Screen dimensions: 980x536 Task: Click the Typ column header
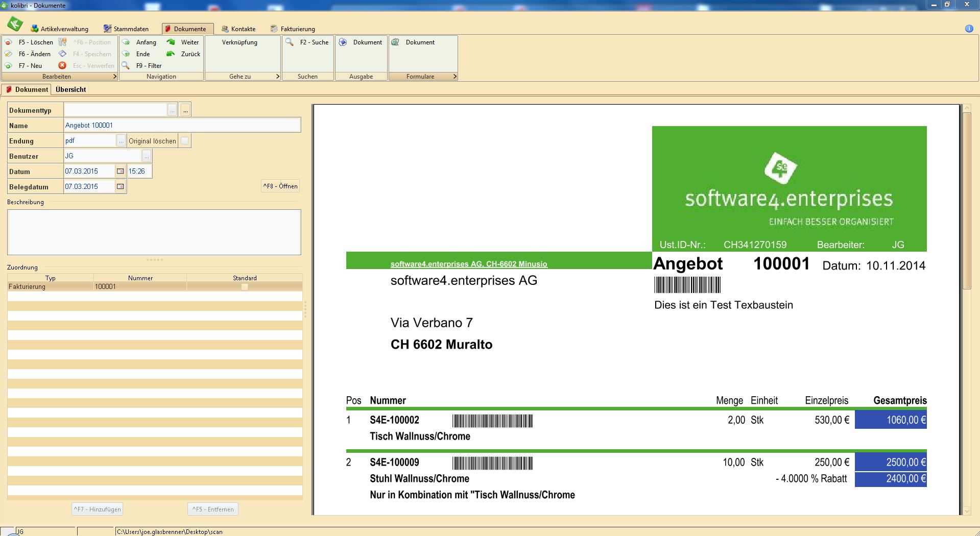[x=51, y=278]
